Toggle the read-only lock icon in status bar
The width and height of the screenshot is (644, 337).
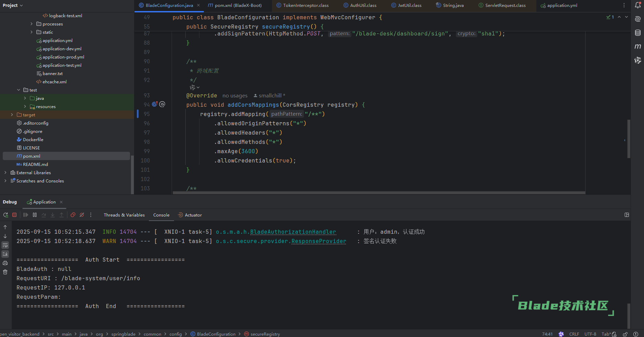click(625, 334)
